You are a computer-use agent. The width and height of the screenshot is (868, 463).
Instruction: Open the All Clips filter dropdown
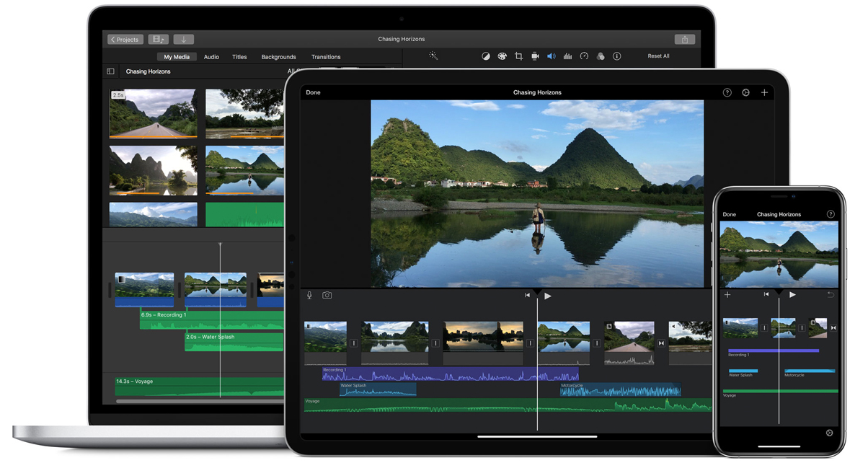[292, 71]
